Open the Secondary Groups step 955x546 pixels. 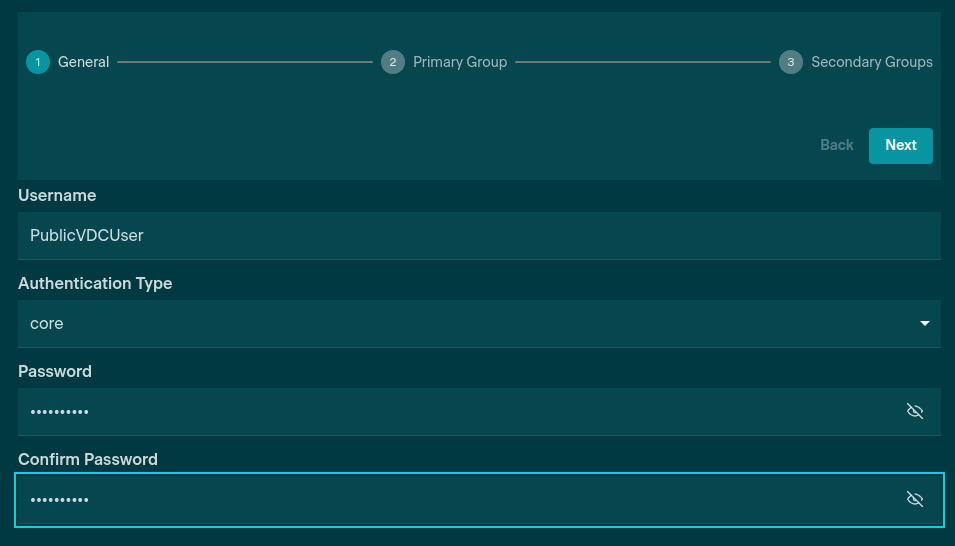tap(872, 62)
